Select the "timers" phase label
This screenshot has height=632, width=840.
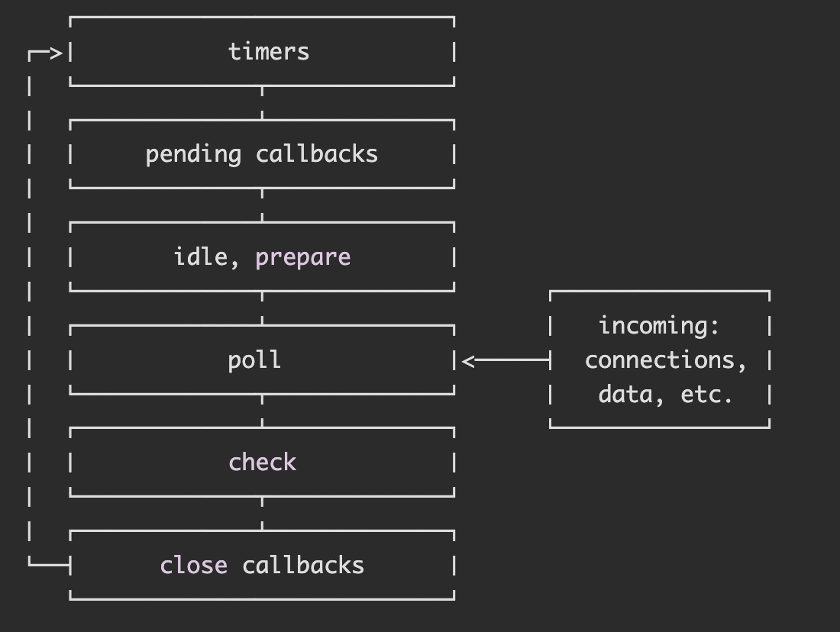click(269, 52)
